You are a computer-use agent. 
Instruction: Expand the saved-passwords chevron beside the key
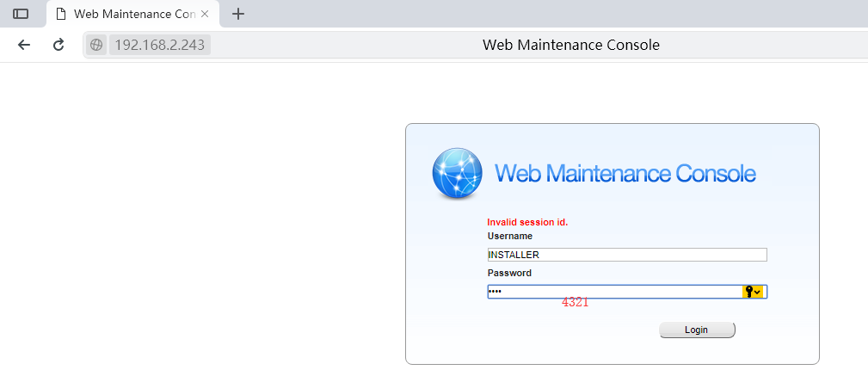758,292
